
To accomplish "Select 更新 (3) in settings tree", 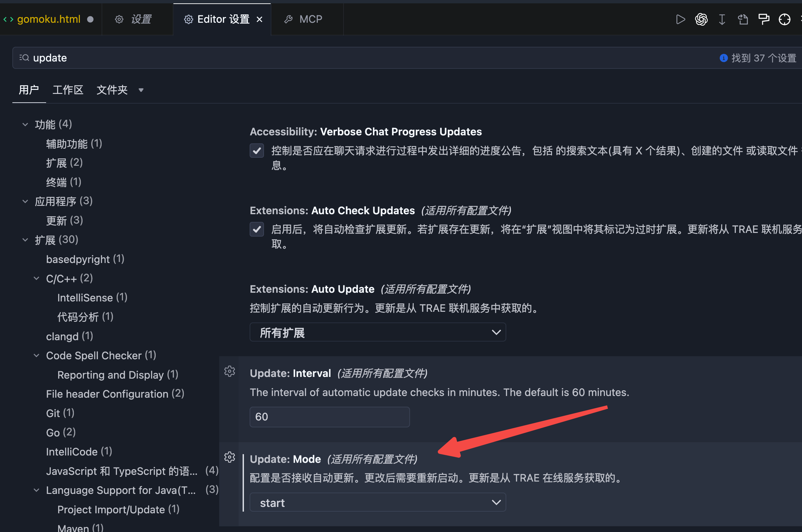I will pyautogui.click(x=64, y=221).
